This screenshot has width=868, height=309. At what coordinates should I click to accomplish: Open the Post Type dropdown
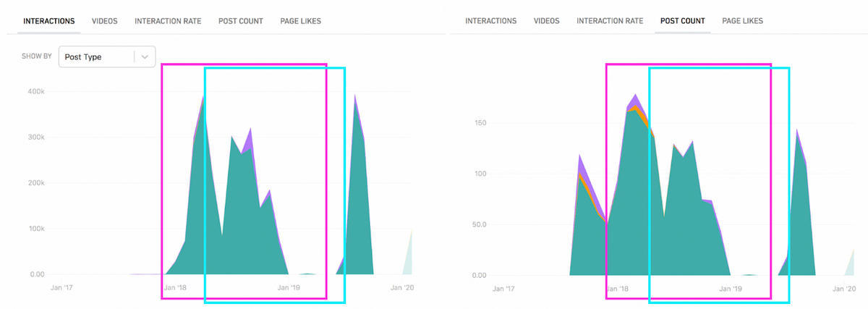pyautogui.click(x=107, y=56)
